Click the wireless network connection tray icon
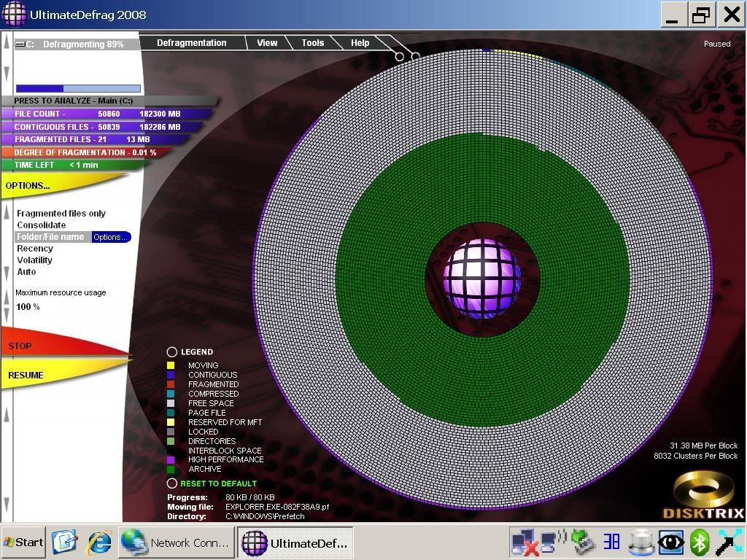 (553, 542)
